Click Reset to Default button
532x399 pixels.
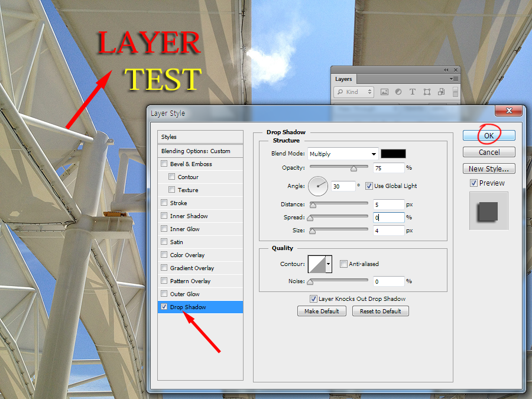coord(380,311)
